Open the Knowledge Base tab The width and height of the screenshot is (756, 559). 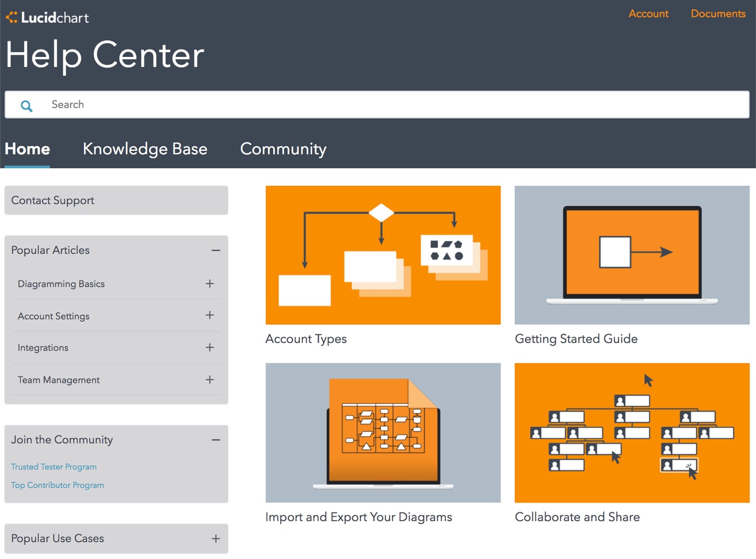click(145, 149)
